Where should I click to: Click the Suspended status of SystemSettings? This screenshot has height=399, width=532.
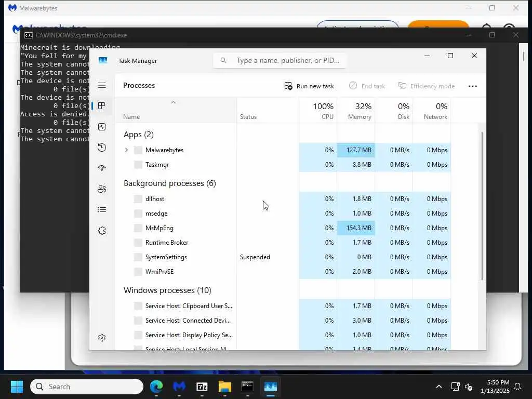coord(255,257)
